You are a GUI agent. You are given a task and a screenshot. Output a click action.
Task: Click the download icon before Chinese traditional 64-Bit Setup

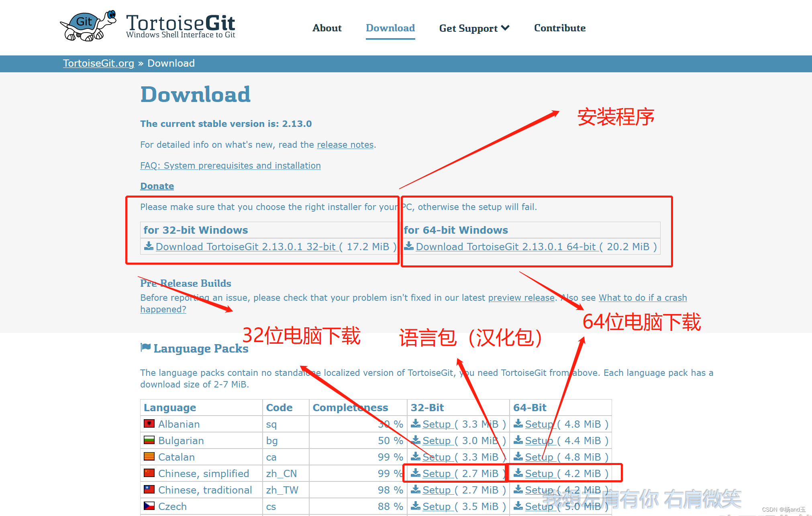point(518,489)
